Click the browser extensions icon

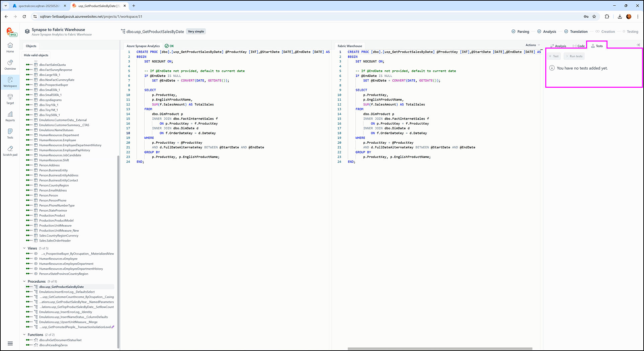click(x=607, y=16)
